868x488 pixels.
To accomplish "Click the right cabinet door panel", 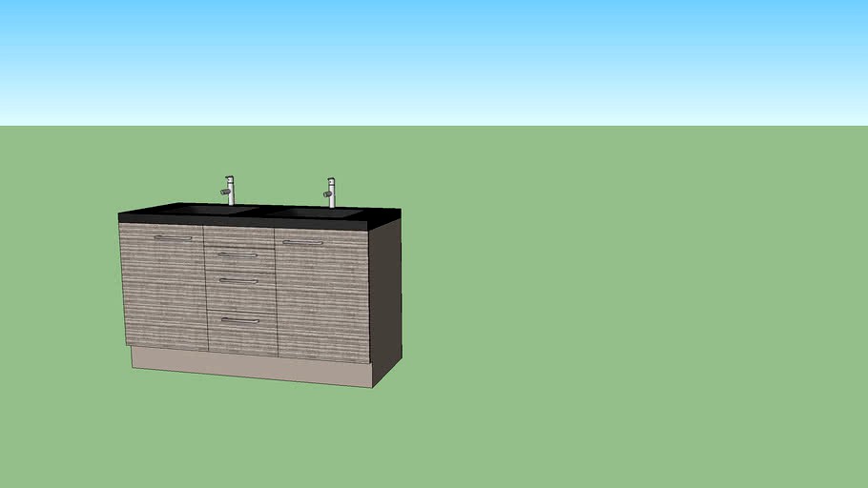I will [x=323, y=295].
